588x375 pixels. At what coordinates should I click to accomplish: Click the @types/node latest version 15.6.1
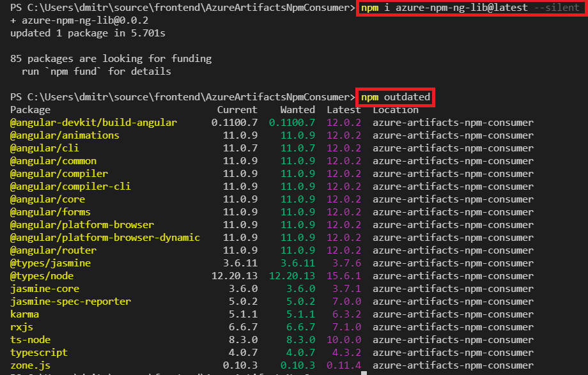coord(344,276)
